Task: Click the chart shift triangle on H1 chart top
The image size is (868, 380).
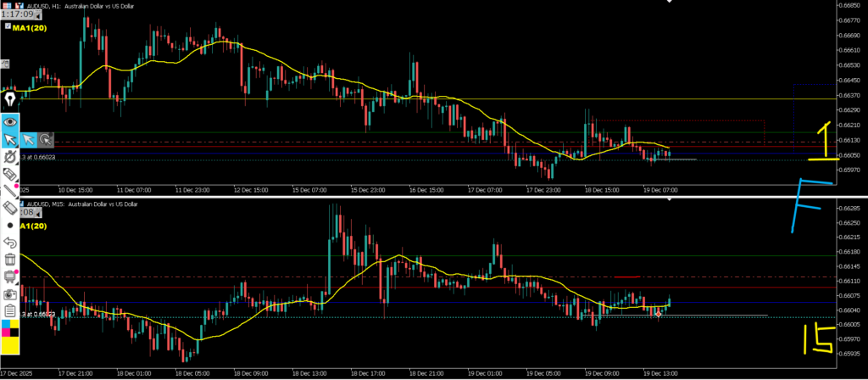Action: point(670,3)
